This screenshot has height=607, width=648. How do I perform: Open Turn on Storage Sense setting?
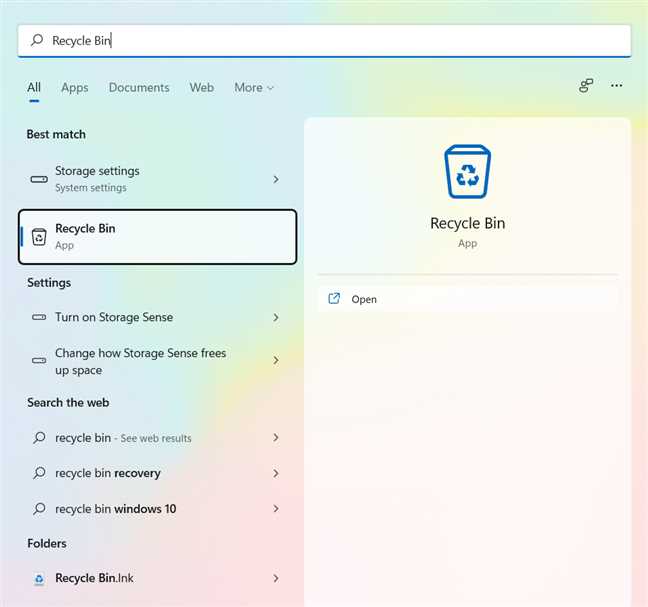click(157, 317)
